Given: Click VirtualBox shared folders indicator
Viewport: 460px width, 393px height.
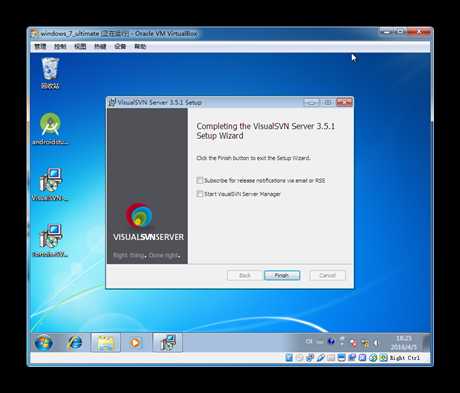Looking at the screenshot, I should (x=330, y=358).
